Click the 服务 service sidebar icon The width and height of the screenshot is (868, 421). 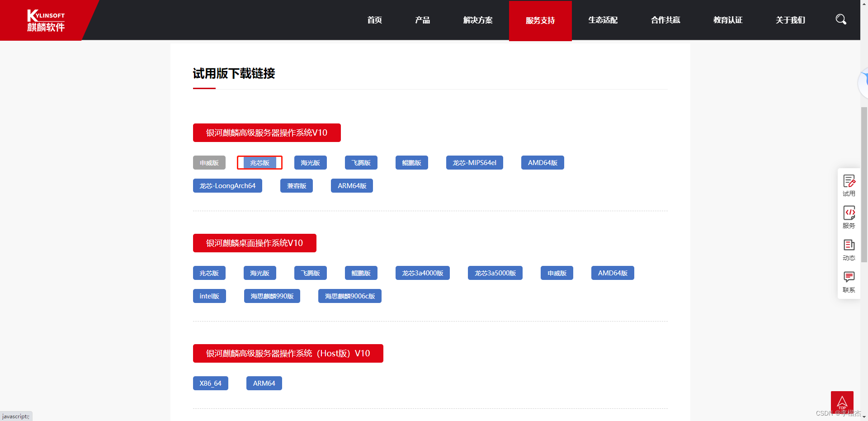pos(849,218)
